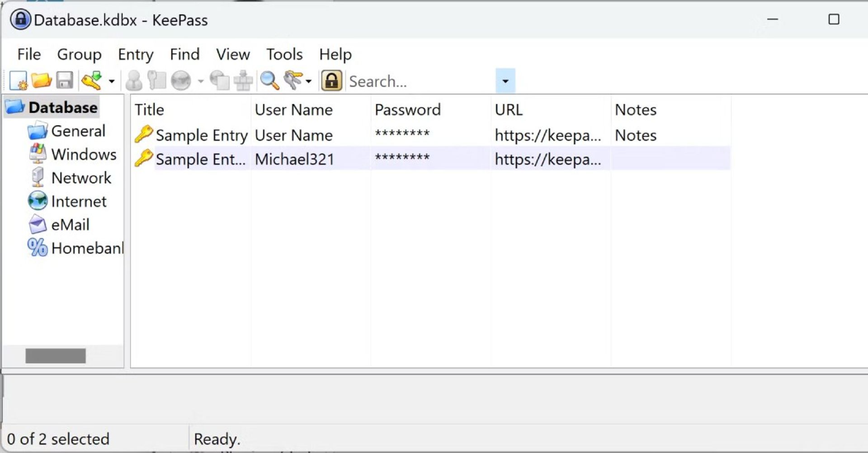Screen dimensions: 868x453
Task: Click the Network group server icon
Action: (x=38, y=177)
